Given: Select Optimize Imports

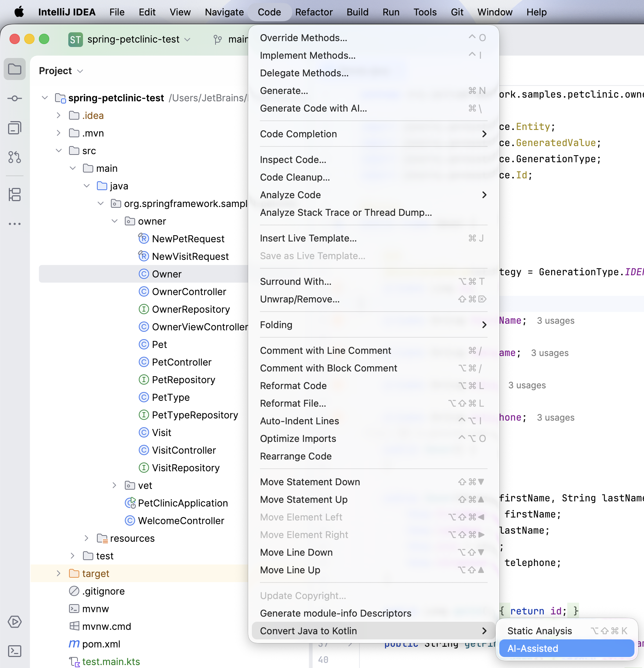Looking at the screenshot, I should click(373, 439).
